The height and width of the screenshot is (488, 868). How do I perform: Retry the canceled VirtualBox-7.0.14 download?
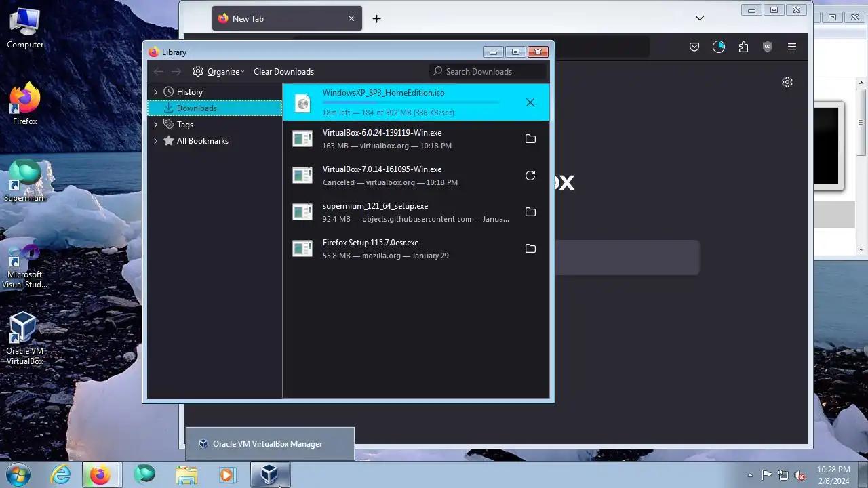tap(530, 176)
